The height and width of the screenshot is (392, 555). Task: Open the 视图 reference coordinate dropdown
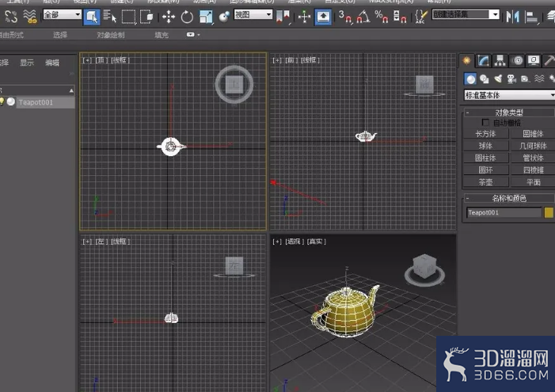[253, 14]
